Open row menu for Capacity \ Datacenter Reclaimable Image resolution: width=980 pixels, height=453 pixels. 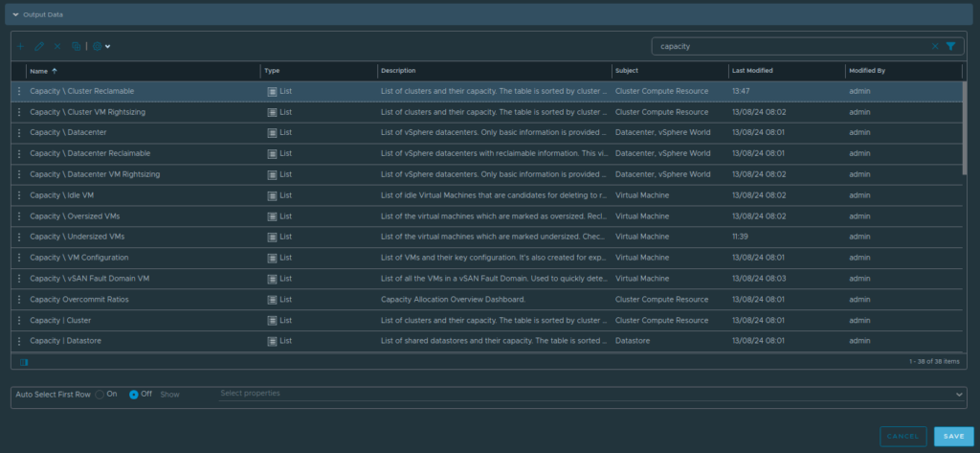coord(19,153)
